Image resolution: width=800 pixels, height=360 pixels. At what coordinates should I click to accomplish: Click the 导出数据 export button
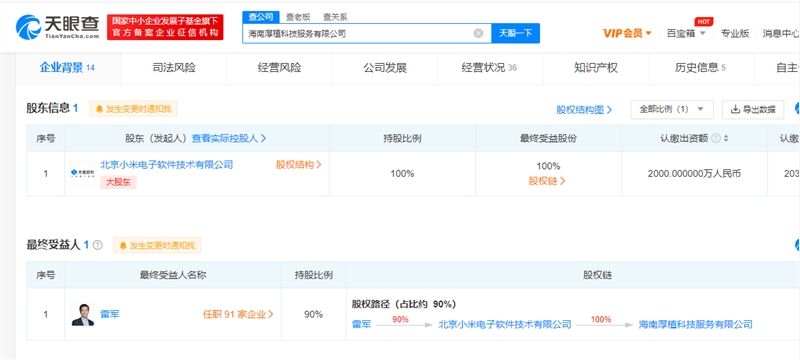[x=753, y=110]
